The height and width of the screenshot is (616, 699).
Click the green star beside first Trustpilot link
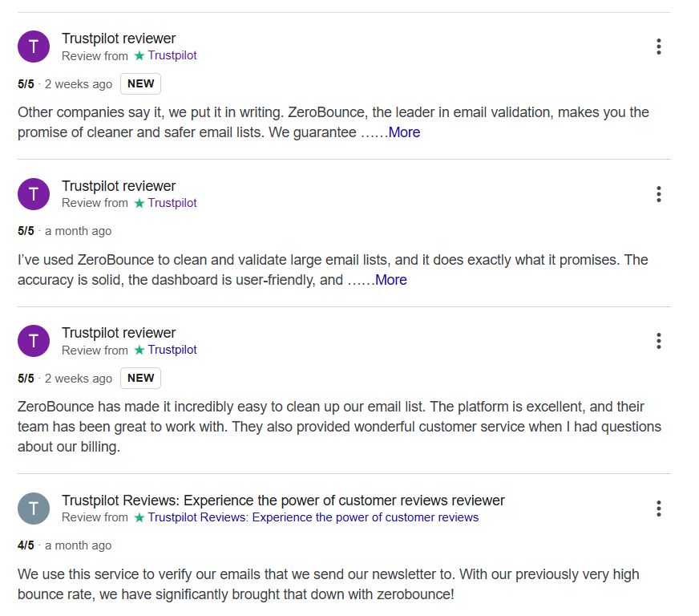tap(139, 55)
